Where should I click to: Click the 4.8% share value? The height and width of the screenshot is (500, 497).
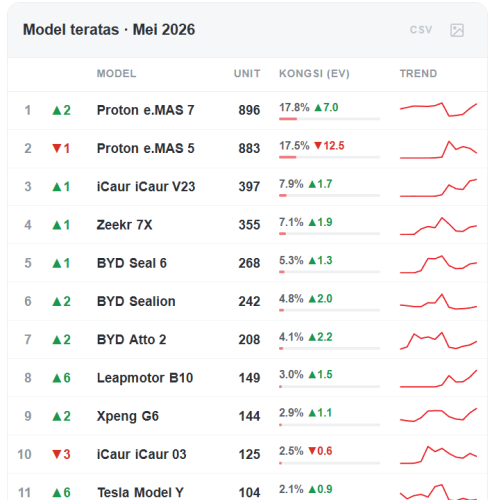(x=291, y=299)
